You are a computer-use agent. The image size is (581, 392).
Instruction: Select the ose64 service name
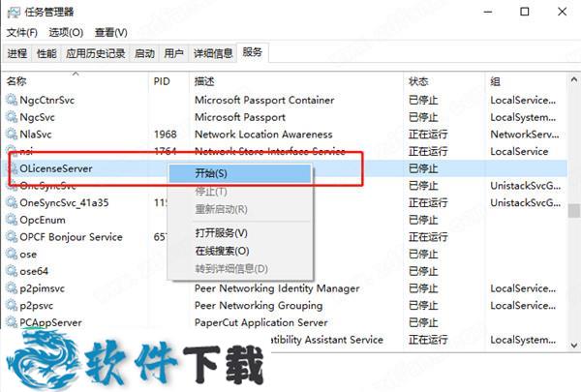[x=34, y=271]
